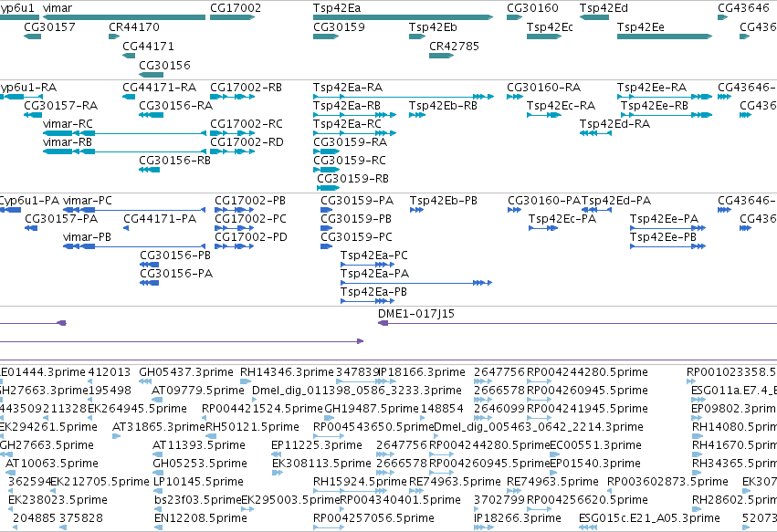The width and height of the screenshot is (777, 532).
Task: Click the CG30159-PC protein label
Action: [x=357, y=237]
